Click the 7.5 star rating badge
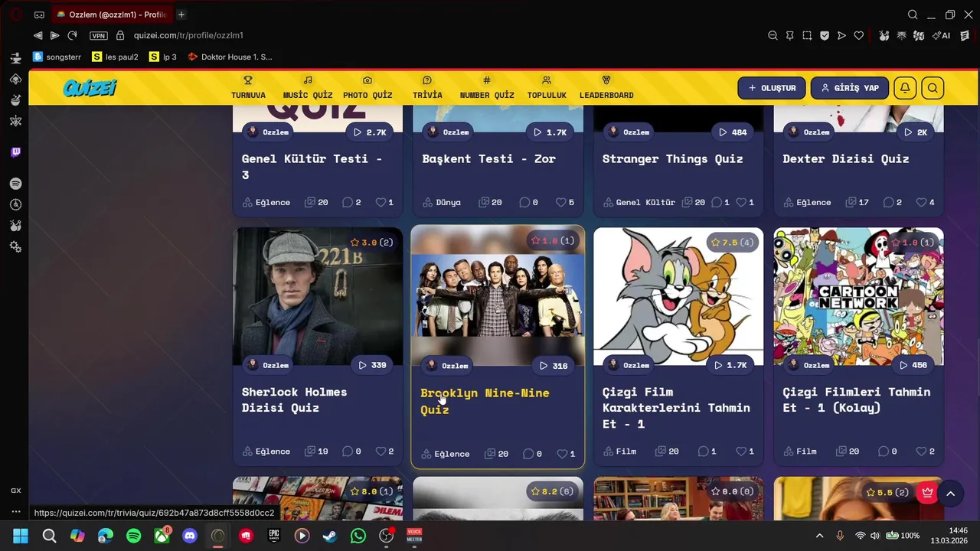Image resolution: width=980 pixels, height=551 pixels. [733, 243]
